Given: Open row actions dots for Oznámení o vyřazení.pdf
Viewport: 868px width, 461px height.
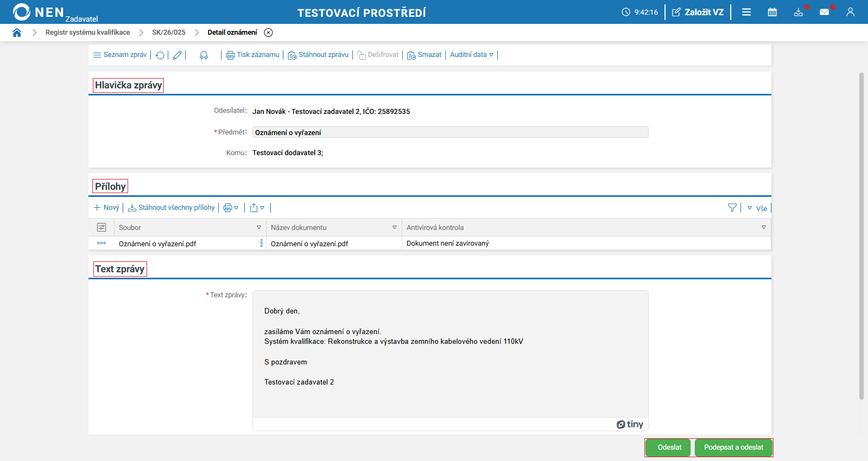Looking at the screenshot, I should 102,243.
